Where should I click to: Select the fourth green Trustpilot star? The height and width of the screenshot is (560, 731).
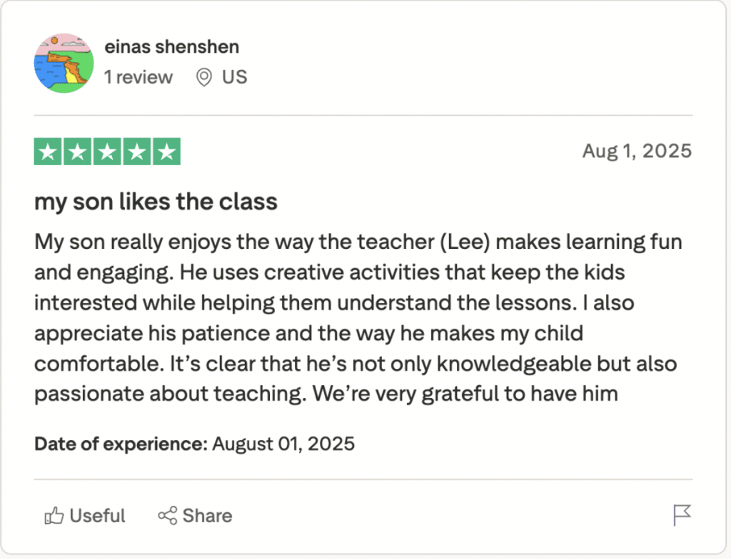click(136, 151)
